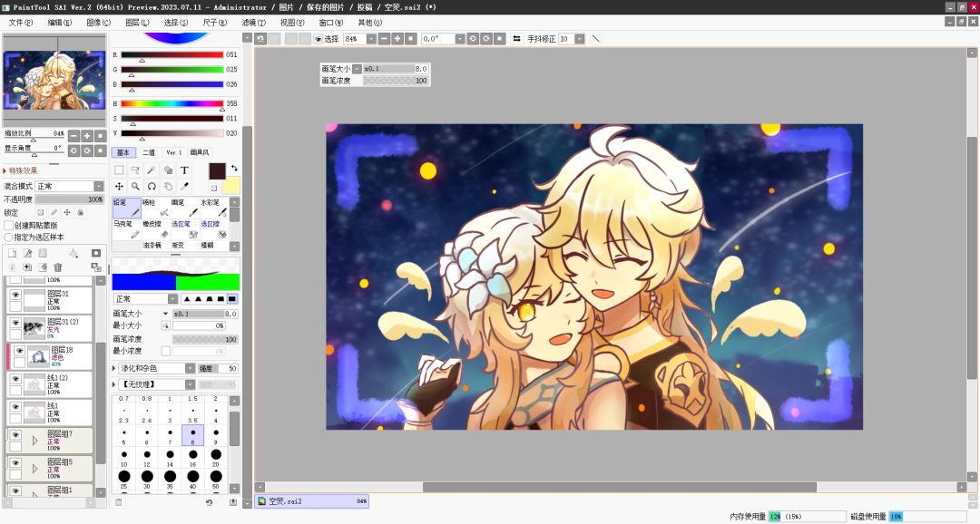Select the hand pan tool
This screenshot has height=524, width=980.
pos(168,186)
